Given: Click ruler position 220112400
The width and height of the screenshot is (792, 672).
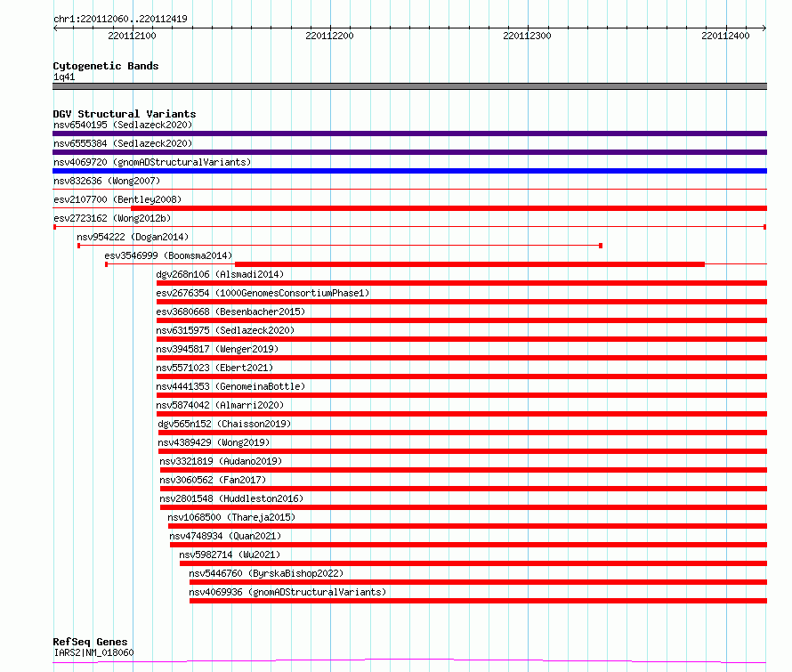Looking at the screenshot, I should [x=725, y=36].
